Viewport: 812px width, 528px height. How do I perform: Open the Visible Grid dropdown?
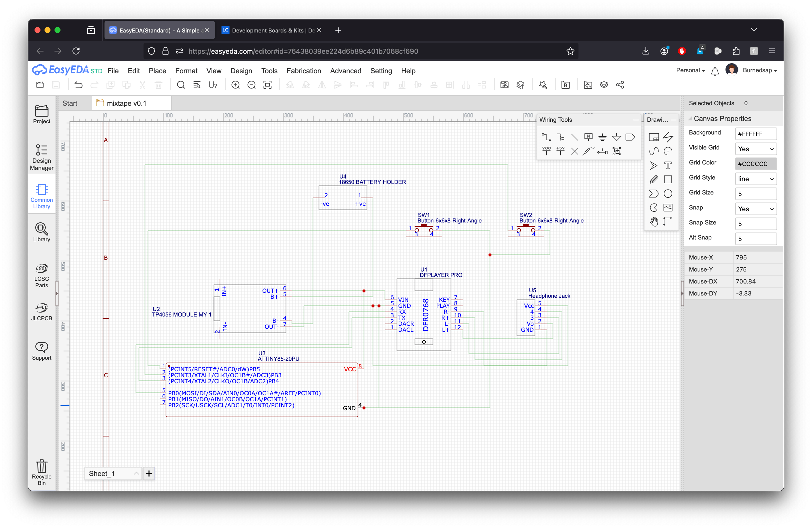pos(755,149)
